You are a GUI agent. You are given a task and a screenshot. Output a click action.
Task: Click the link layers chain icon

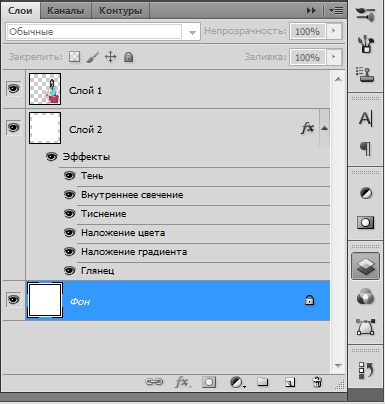click(x=154, y=382)
